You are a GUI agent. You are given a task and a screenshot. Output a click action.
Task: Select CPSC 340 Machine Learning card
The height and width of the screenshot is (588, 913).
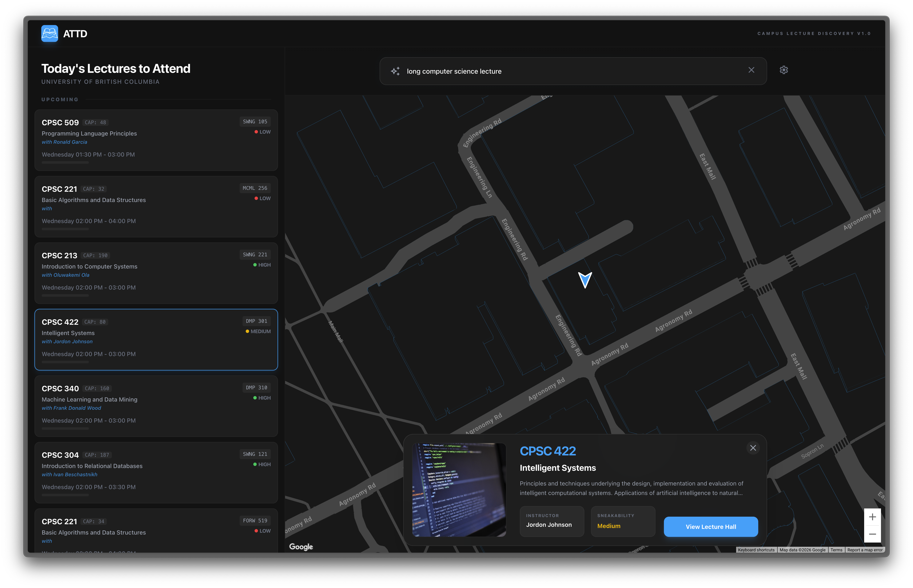click(156, 406)
